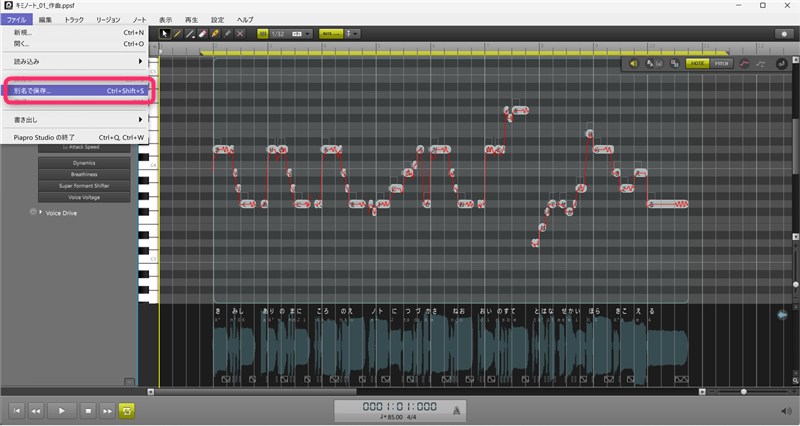Click the lyric-to-phoneme conversion icon
Viewport: 800px width, 426px height.
point(653,64)
